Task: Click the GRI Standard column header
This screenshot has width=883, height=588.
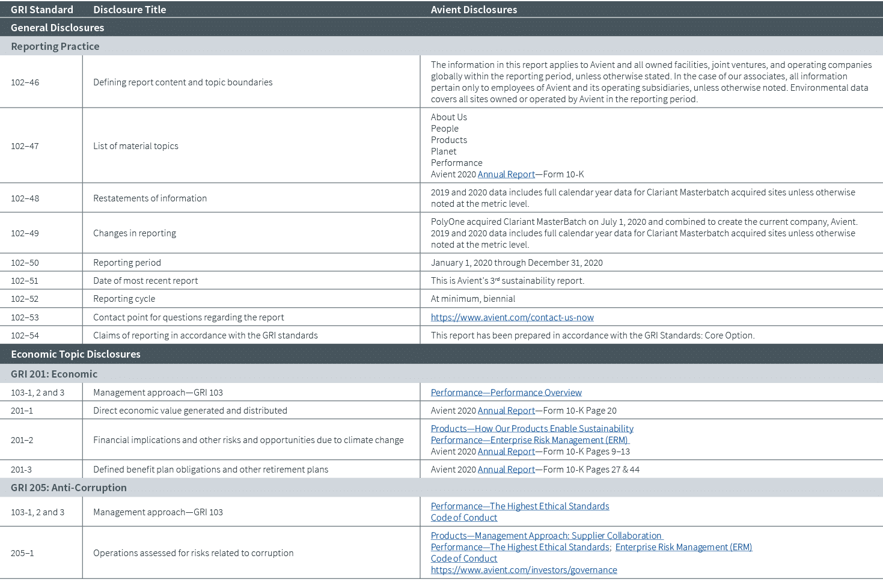Action: click(42, 10)
